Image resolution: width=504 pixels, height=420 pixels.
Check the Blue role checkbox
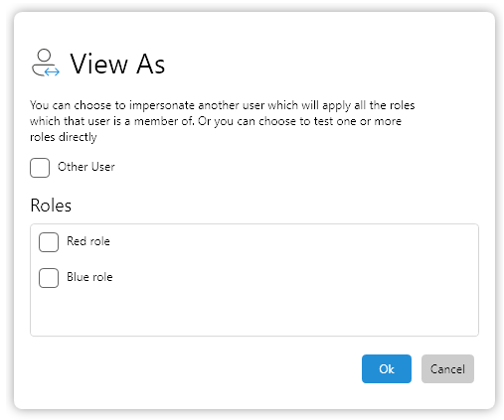point(49,278)
